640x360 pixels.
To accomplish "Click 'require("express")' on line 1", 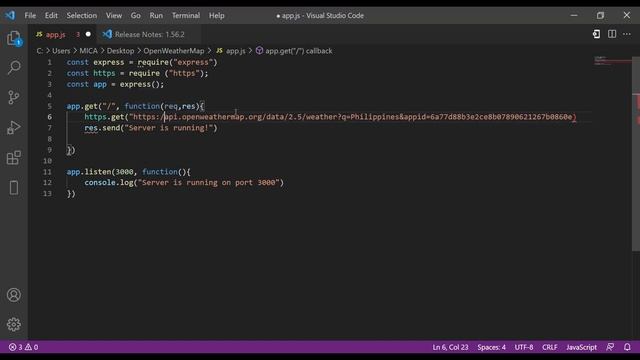I will pos(177,62).
